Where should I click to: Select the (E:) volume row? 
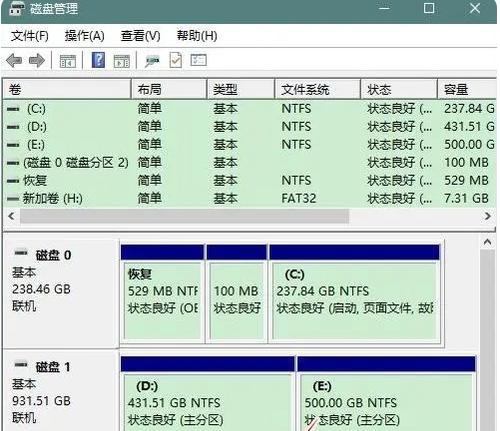[249, 145]
